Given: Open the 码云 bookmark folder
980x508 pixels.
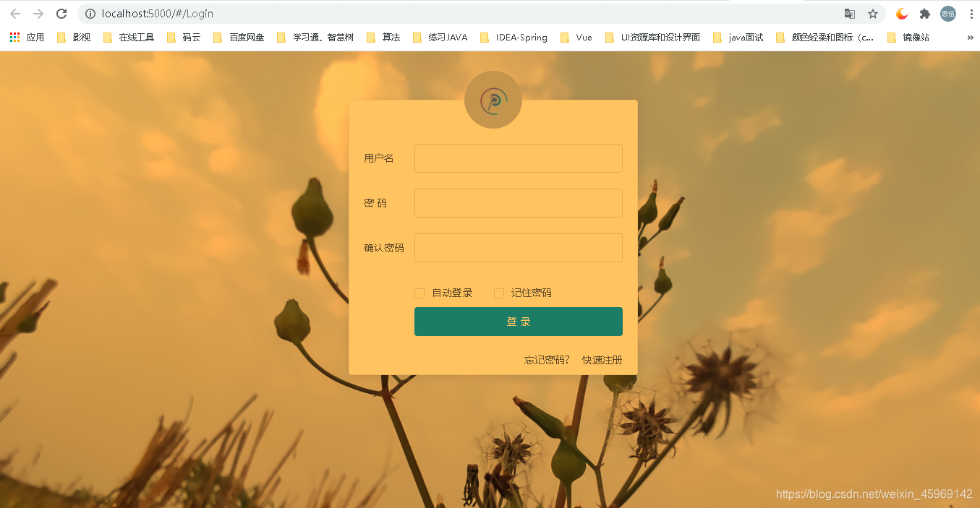Looking at the screenshot, I should [184, 38].
